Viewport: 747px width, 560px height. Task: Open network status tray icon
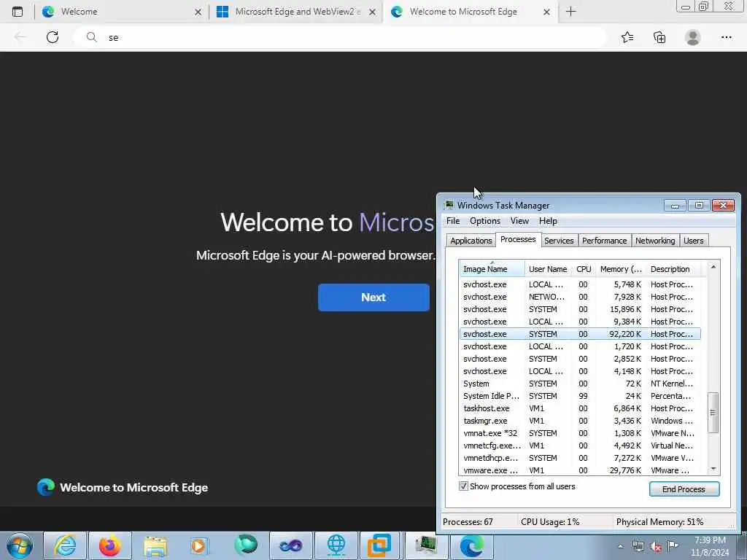tap(638, 547)
